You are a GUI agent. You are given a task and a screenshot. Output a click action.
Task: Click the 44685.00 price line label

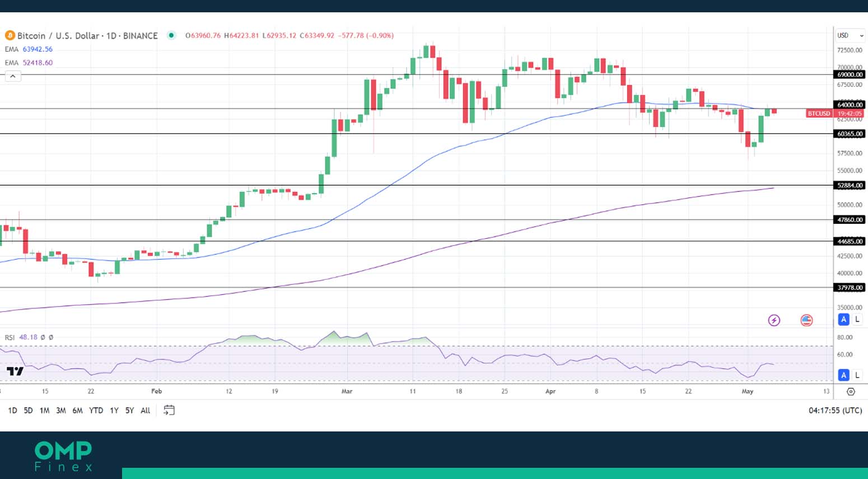(850, 241)
